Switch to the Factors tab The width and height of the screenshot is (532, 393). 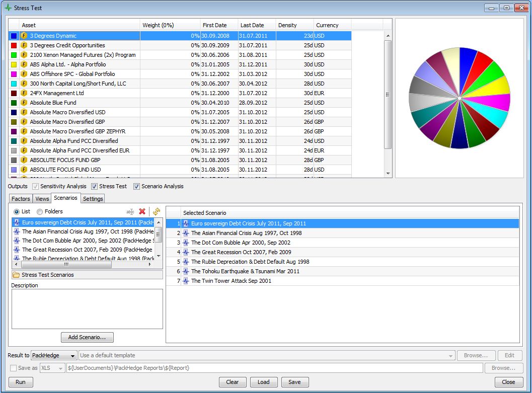[x=21, y=199]
